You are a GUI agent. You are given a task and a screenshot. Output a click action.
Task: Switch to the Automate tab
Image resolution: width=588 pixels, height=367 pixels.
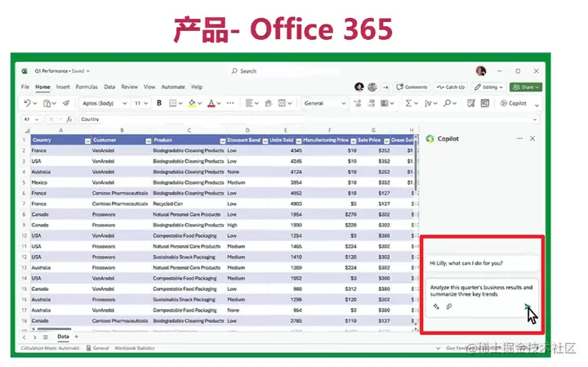pos(173,87)
